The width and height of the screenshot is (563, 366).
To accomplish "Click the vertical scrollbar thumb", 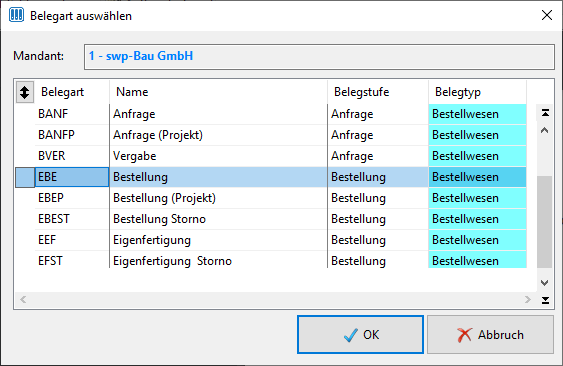I will (544, 222).
